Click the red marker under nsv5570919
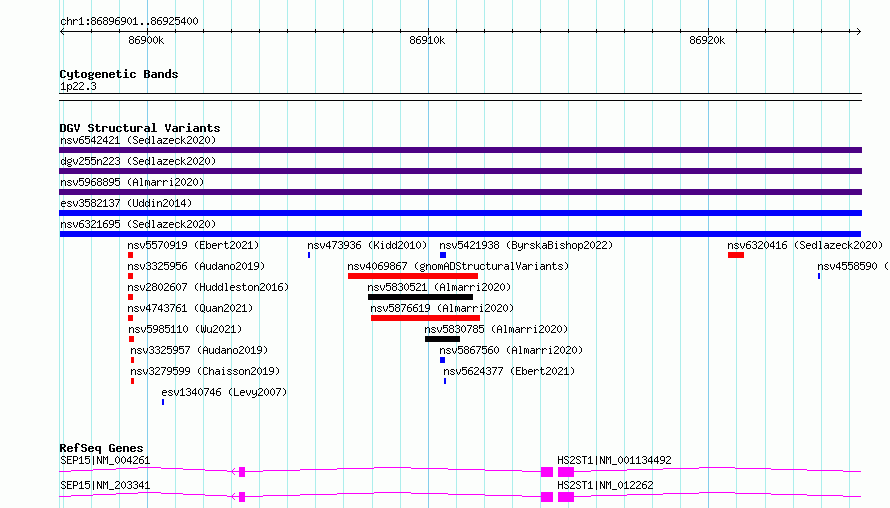 click(x=131, y=255)
